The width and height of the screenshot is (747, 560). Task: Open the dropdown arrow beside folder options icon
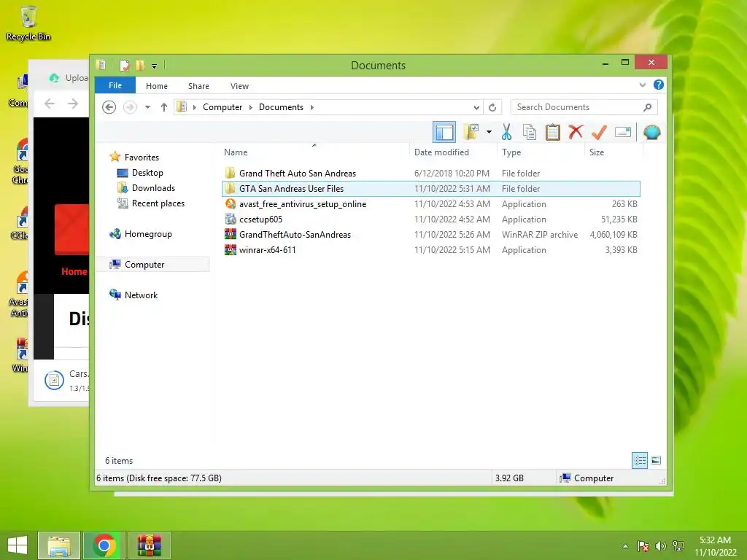[x=489, y=132]
